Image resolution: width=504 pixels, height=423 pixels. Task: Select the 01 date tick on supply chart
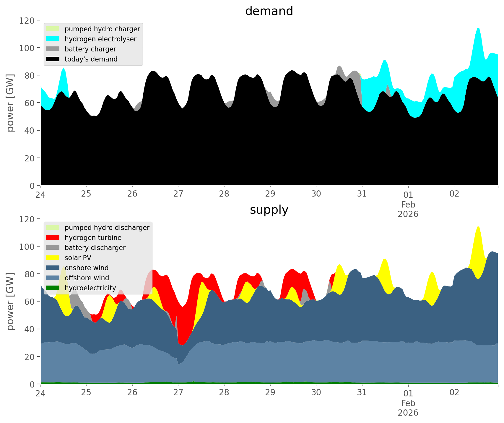[x=408, y=393]
